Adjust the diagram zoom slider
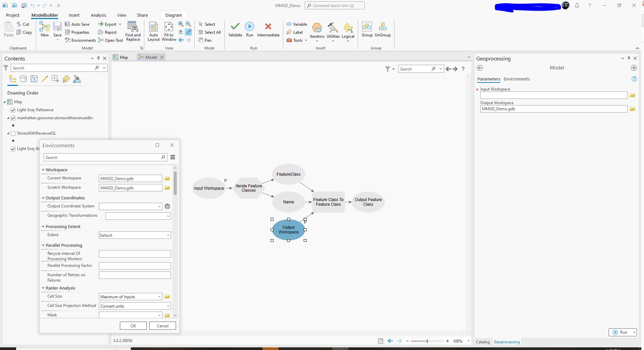Screen dimensions: 644x350 (x=427, y=341)
